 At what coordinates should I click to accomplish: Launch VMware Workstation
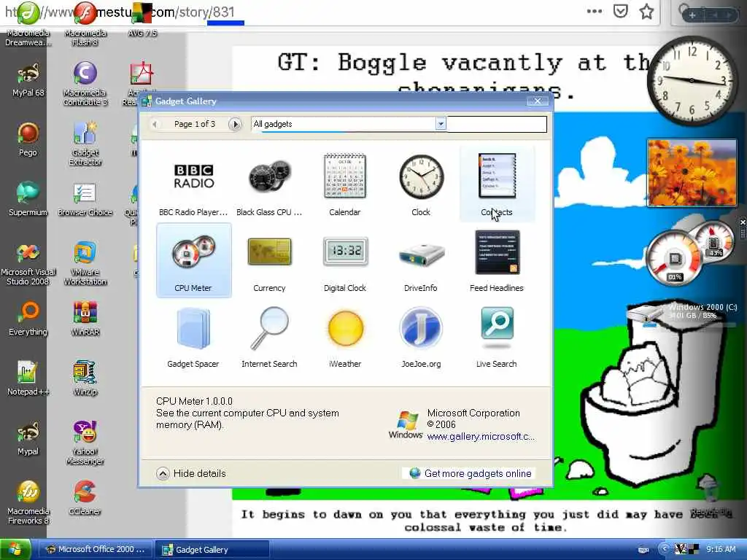coord(85,264)
